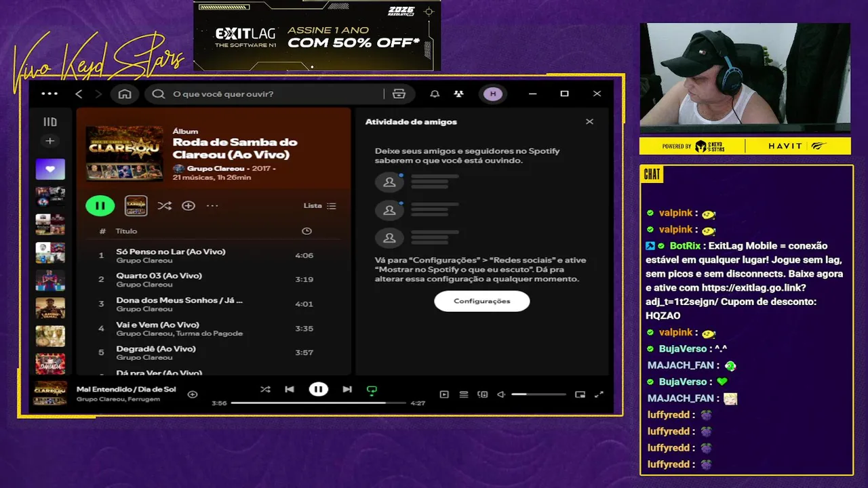
Task: Toggle the green repeat button
Action: click(372, 390)
